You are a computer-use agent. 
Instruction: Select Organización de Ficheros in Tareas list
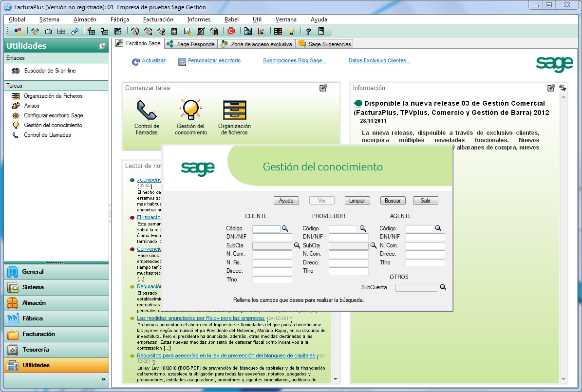53,96
